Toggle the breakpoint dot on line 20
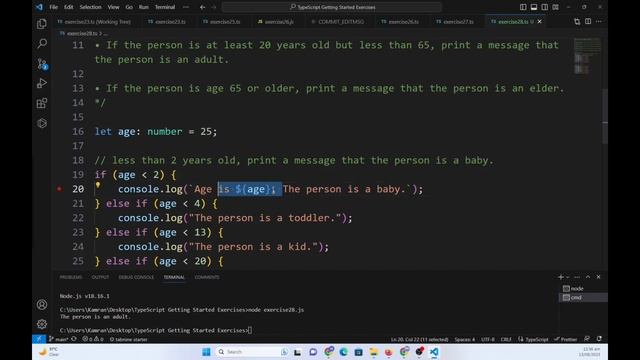Image resolution: width=640 pixels, height=360 pixels. (60, 189)
